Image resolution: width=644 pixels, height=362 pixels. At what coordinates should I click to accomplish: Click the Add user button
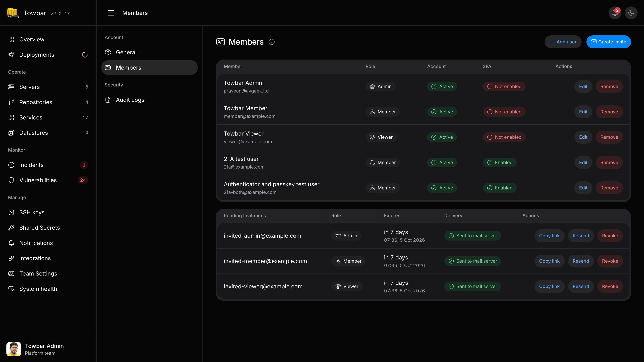563,42
